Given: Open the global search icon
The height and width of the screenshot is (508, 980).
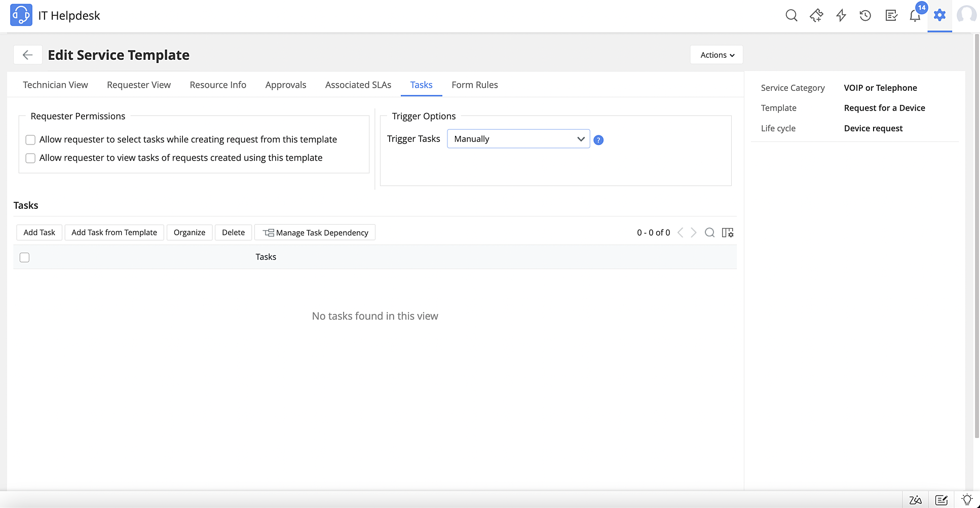Looking at the screenshot, I should [791, 15].
